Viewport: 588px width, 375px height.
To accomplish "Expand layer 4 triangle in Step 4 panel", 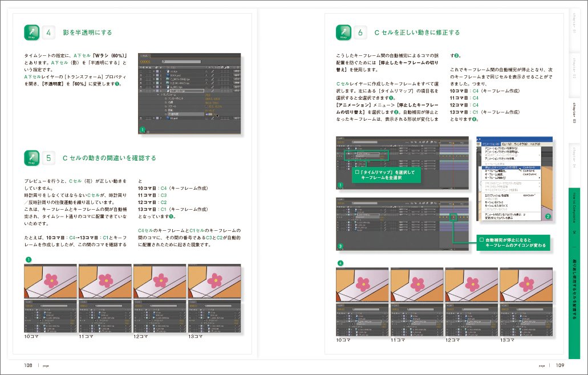I will tap(154, 83).
